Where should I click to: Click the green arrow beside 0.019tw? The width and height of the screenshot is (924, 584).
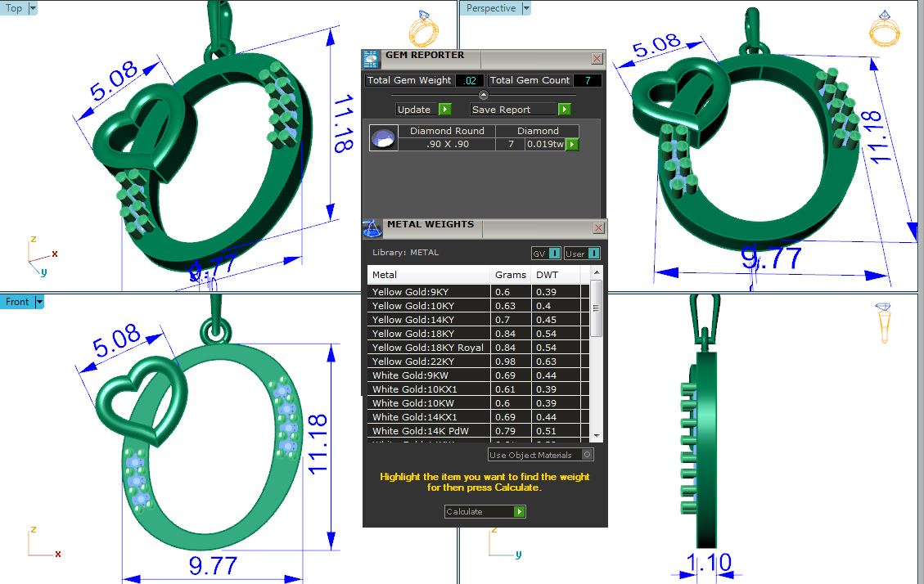coord(572,145)
